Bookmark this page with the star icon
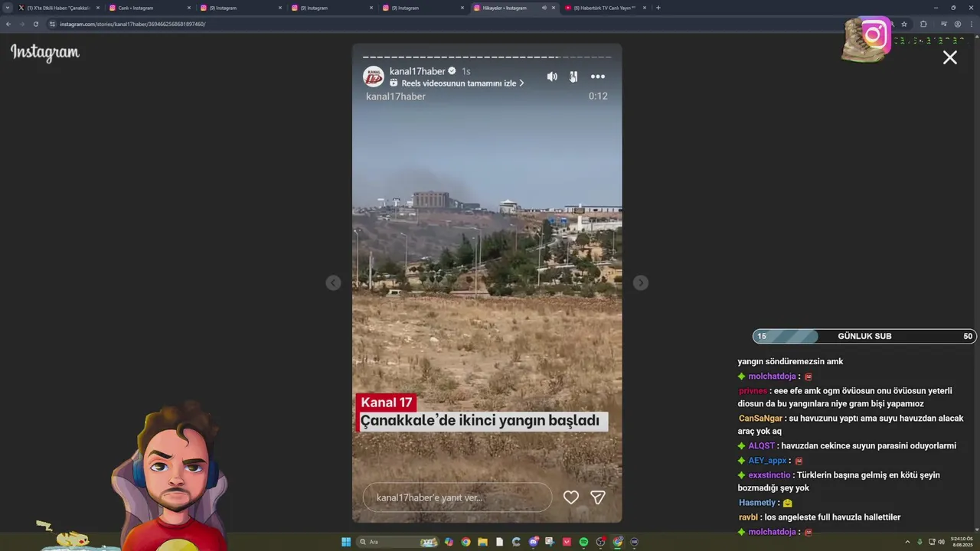Image resolution: width=980 pixels, height=551 pixels. point(904,24)
